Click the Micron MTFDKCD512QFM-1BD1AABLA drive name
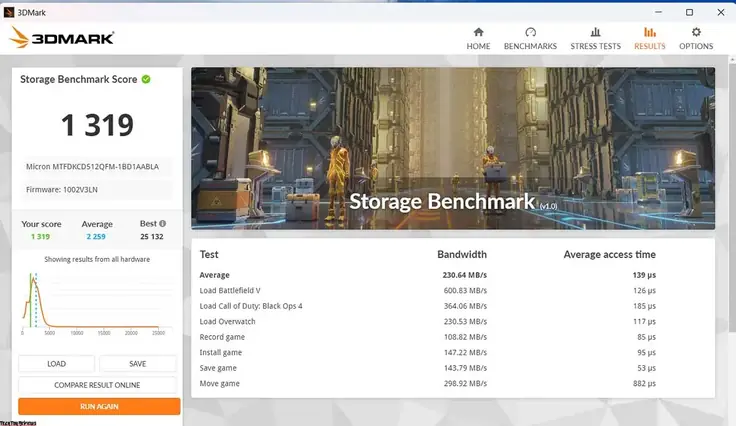This screenshot has width=736, height=426. (92, 167)
